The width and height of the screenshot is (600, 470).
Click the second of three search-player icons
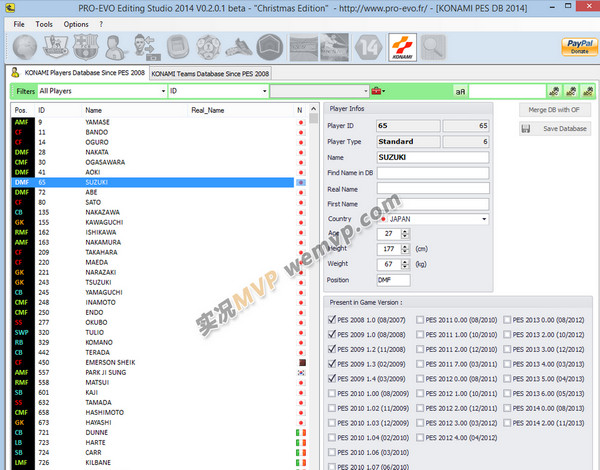571,91
